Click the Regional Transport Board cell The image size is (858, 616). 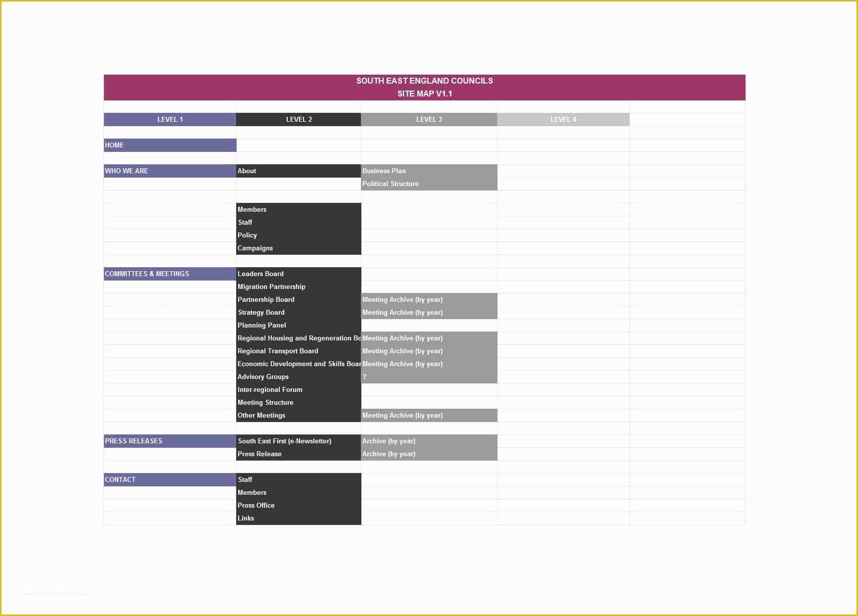(299, 351)
